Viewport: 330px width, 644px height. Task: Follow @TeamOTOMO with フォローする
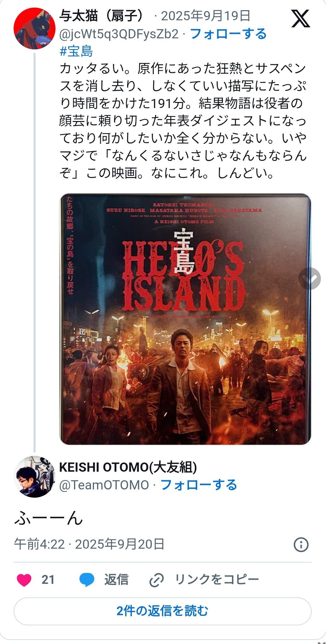click(x=199, y=485)
